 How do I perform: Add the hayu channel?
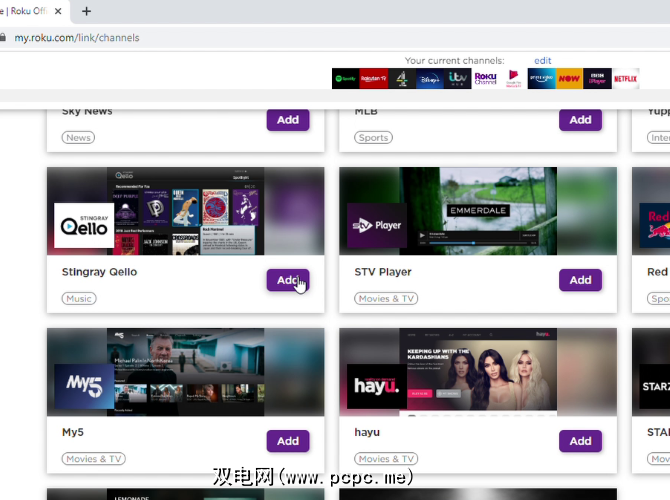coord(580,441)
